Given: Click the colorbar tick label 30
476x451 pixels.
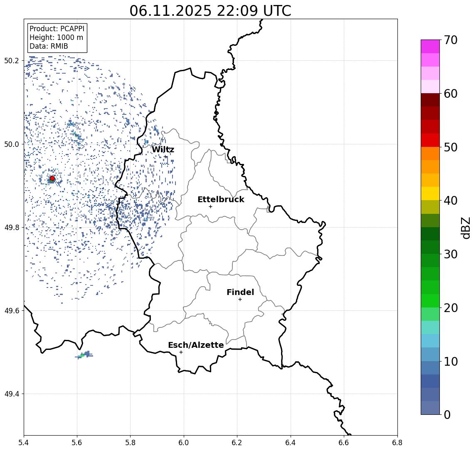Looking at the screenshot, I should (x=451, y=254).
